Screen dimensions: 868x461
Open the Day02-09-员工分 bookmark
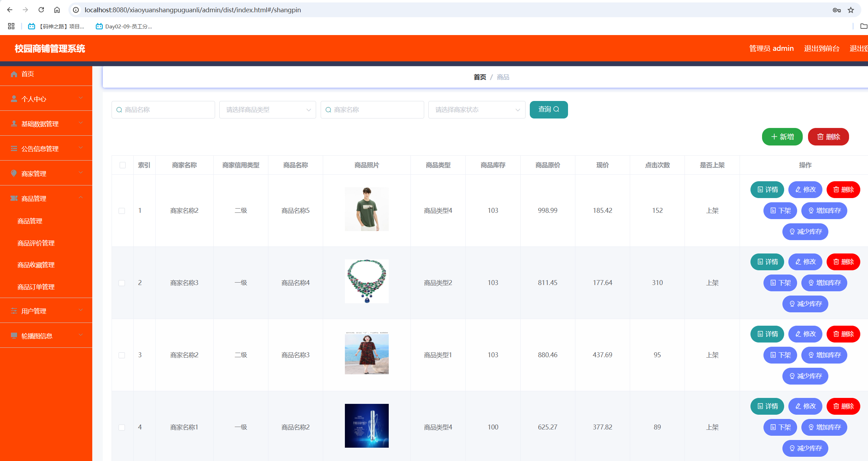[124, 26]
